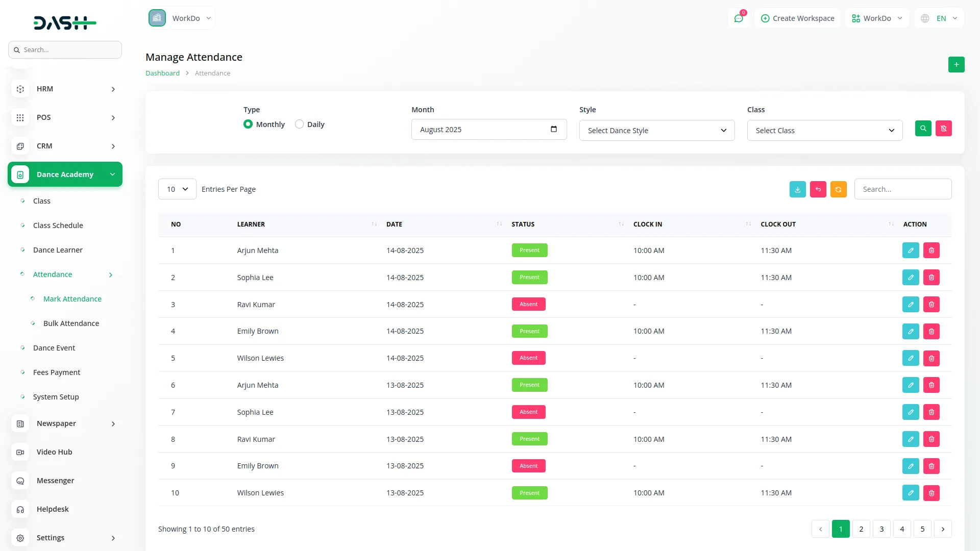Click the red reset filter trash icon
The image size is (980, 551).
(943, 129)
